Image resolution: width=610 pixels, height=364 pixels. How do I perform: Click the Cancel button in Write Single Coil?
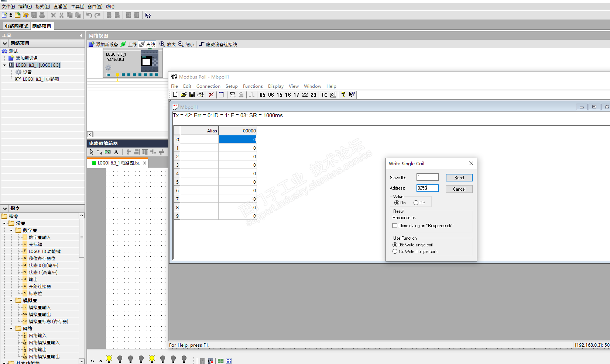pyautogui.click(x=459, y=189)
